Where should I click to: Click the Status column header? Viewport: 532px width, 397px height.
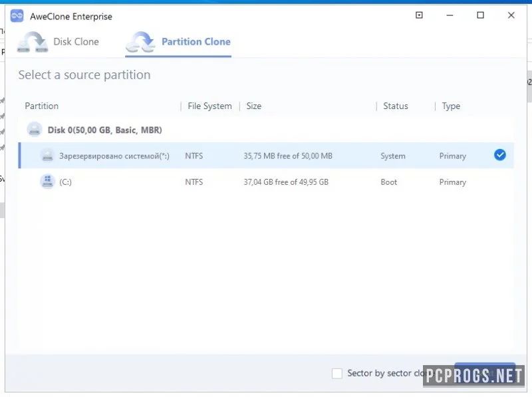point(396,106)
